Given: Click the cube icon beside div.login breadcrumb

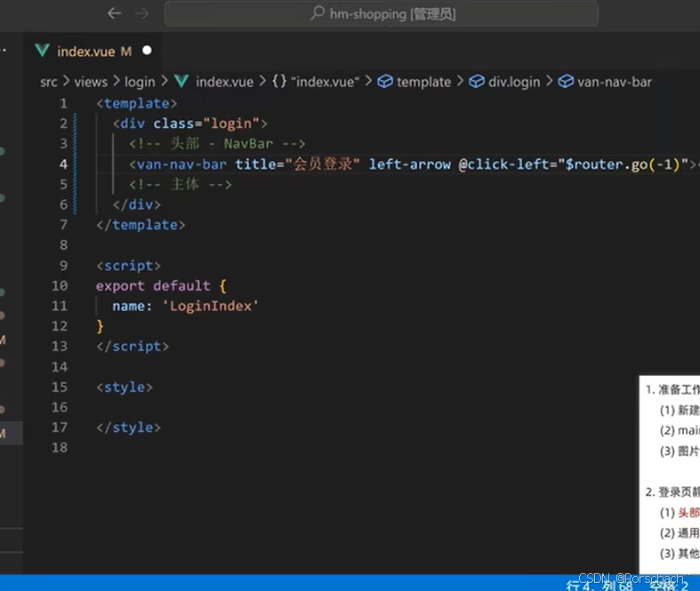Looking at the screenshot, I should (x=477, y=82).
